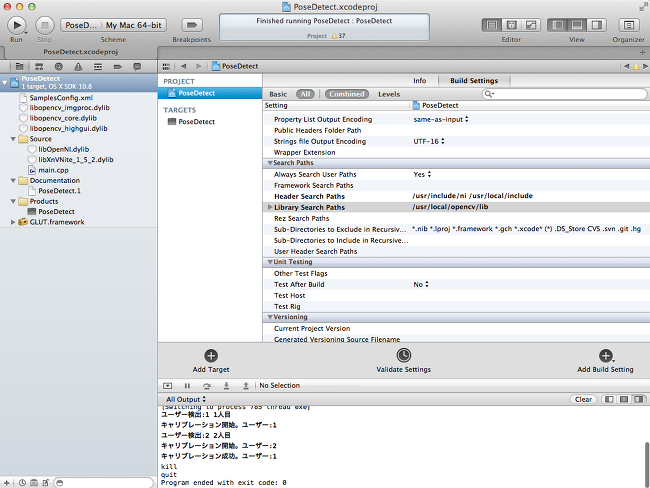Click the Step Over debug icon
This screenshot has width=650, height=488.
point(206,386)
